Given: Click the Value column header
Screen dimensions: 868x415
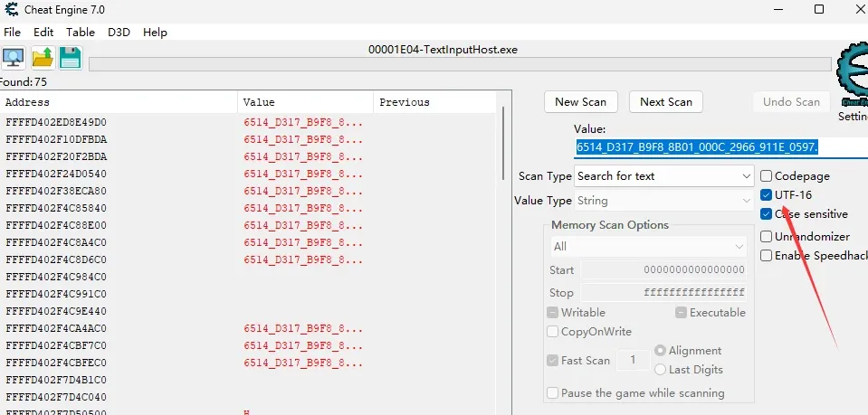Looking at the screenshot, I should (x=306, y=102).
